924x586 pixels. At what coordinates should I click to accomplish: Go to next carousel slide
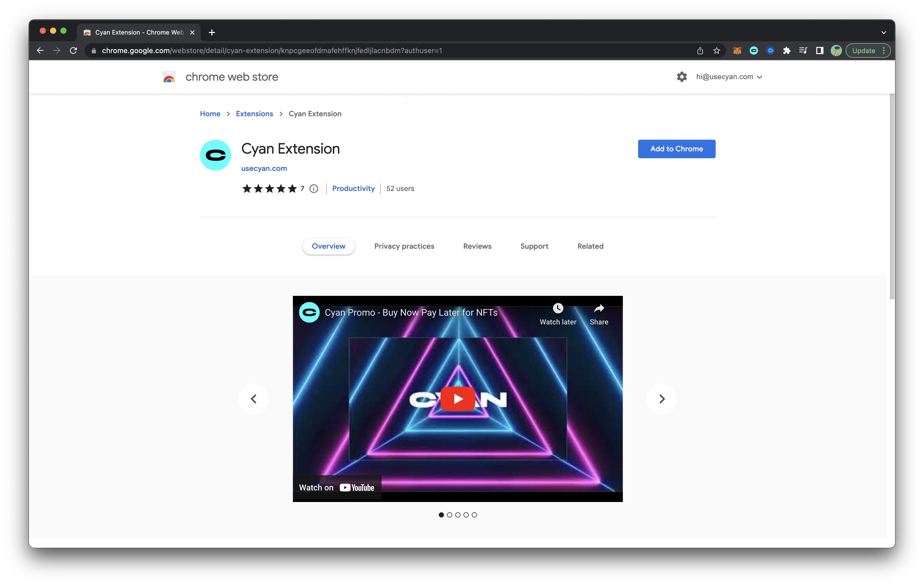click(662, 399)
